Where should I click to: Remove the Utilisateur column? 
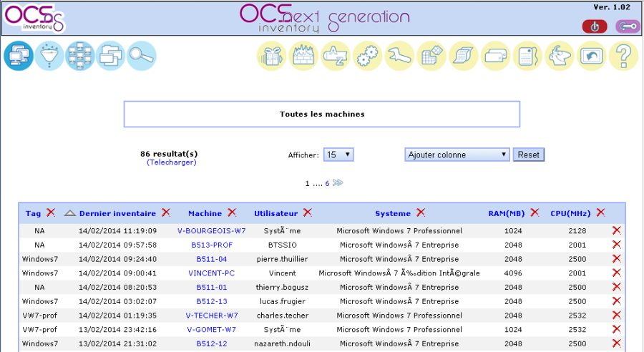click(x=308, y=212)
